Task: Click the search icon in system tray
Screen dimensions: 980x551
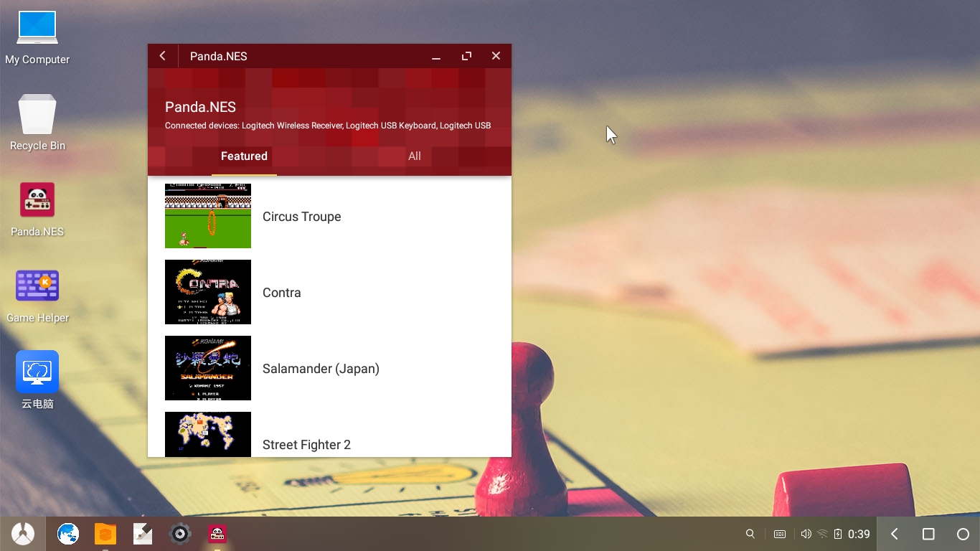Action: [750, 534]
